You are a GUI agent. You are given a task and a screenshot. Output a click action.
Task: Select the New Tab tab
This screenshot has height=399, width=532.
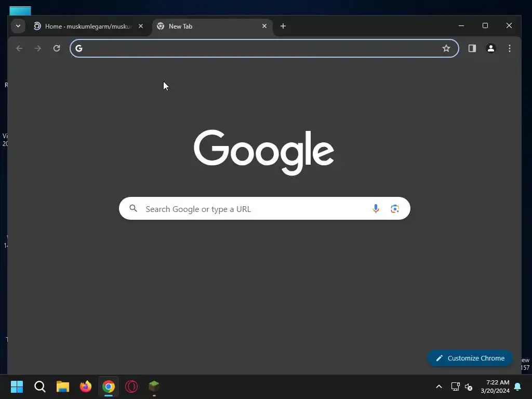pyautogui.click(x=212, y=26)
